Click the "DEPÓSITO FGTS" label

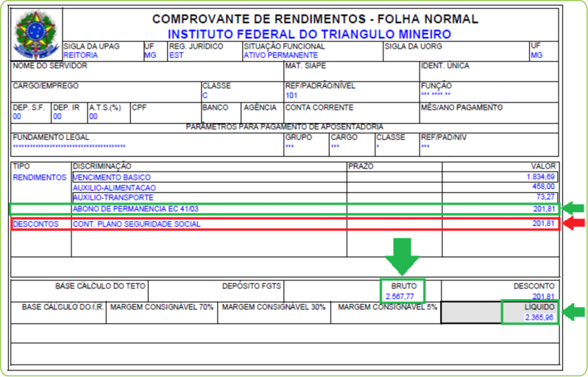251,286
